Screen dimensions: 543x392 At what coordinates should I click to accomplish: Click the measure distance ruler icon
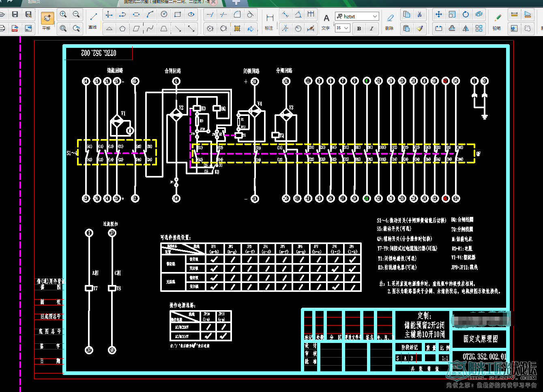point(514,15)
